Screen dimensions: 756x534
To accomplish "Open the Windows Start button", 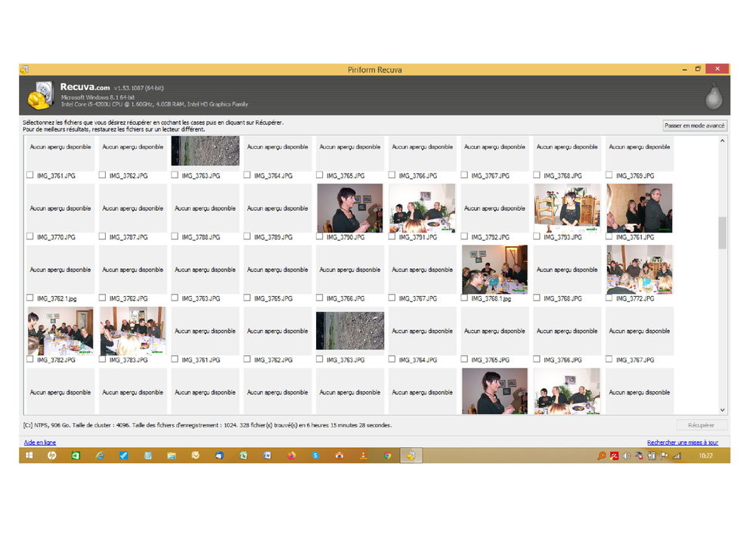I will pos(29,455).
